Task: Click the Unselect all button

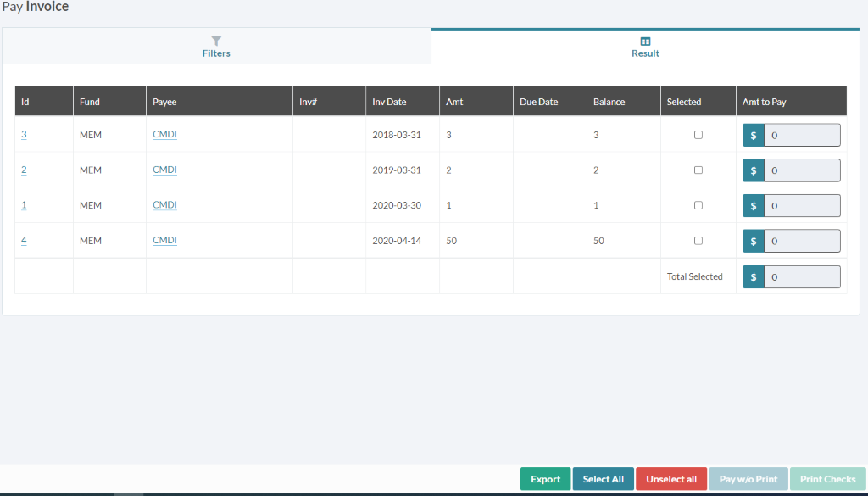Action: click(x=671, y=479)
